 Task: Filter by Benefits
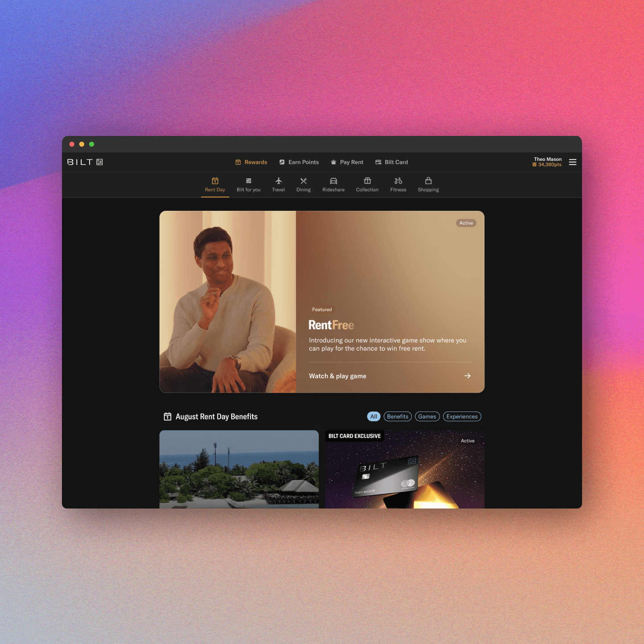pos(398,417)
